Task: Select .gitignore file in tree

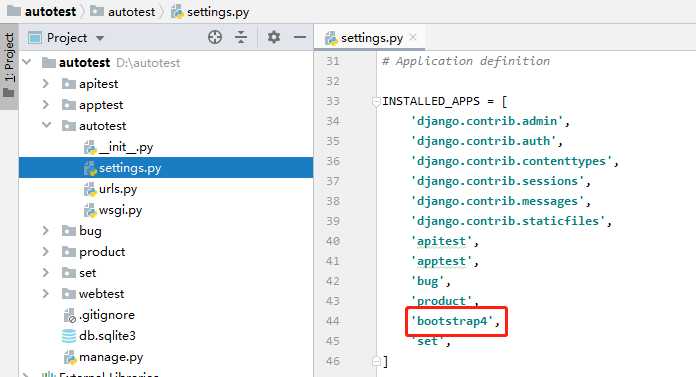Action: tap(107, 315)
